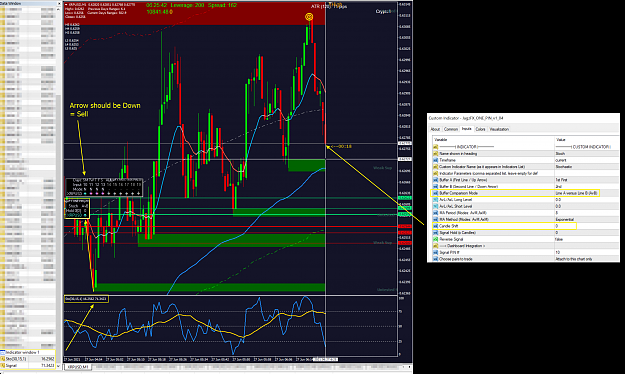This screenshot has height=374, width=625.
Task: Click icon beside Custom Indicator Name row
Action: (x=436, y=167)
